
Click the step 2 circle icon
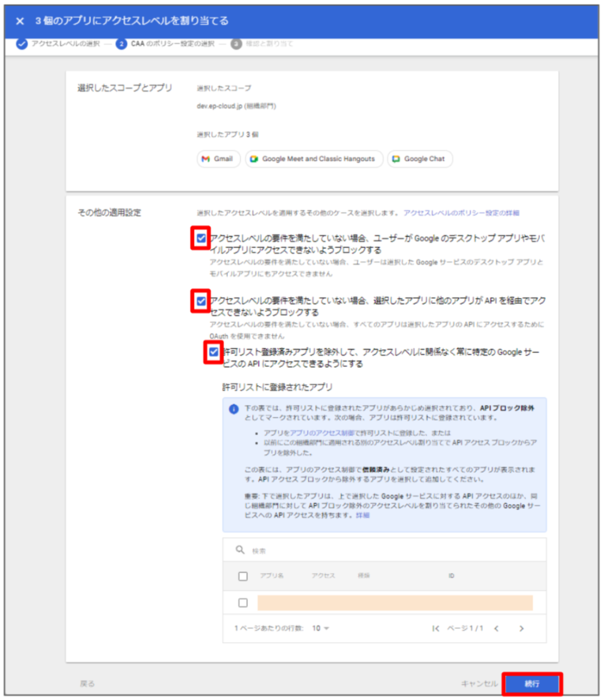[121, 43]
